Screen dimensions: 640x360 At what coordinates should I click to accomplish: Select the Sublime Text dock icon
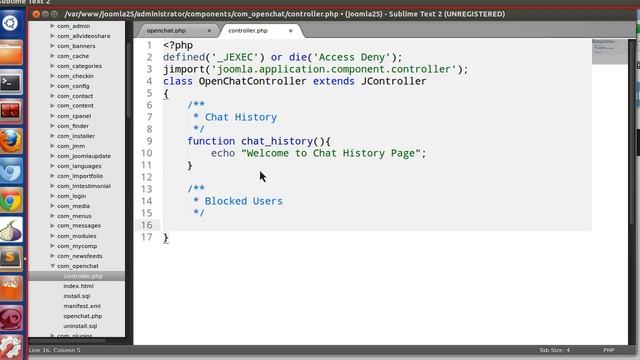pyautogui.click(x=11, y=260)
